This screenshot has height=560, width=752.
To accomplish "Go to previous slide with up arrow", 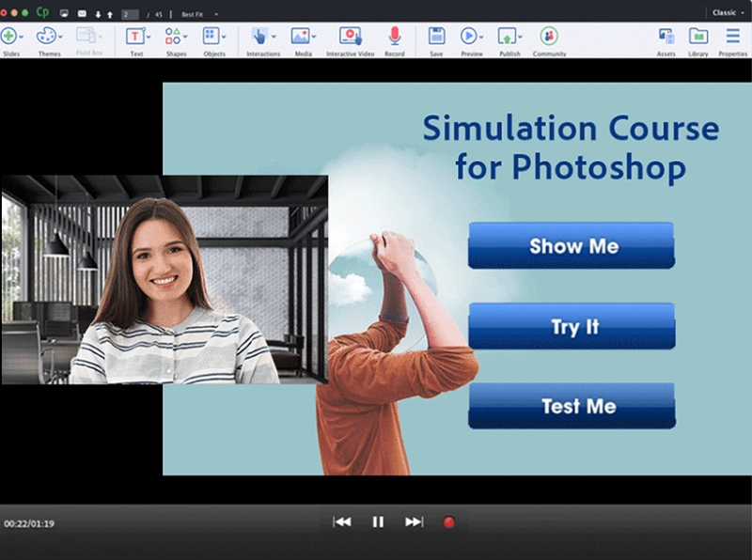I will point(110,14).
